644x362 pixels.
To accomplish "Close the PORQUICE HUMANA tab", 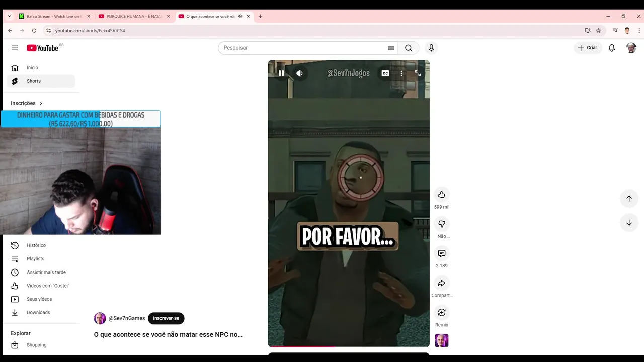I will click(168, 16).
